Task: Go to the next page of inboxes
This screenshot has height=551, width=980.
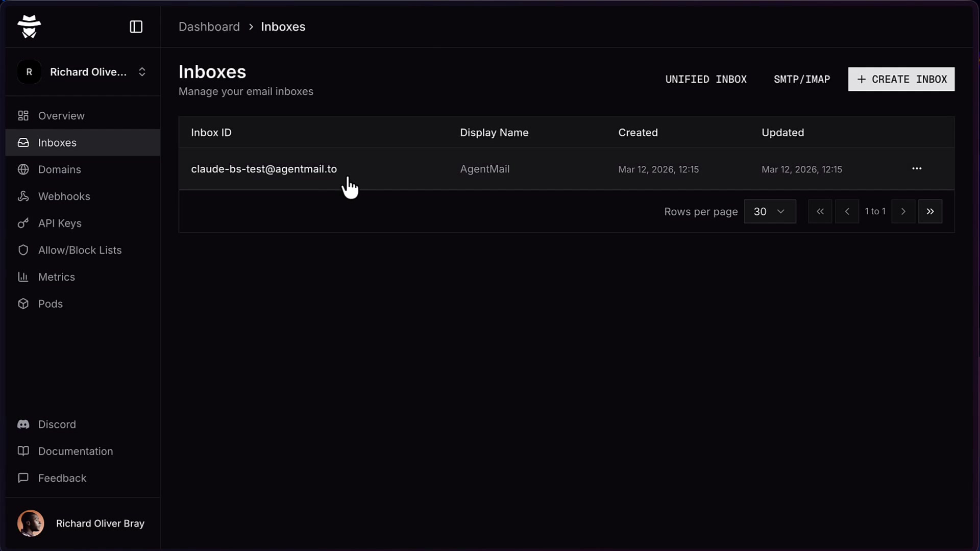Action: click(x=903, y=211)
